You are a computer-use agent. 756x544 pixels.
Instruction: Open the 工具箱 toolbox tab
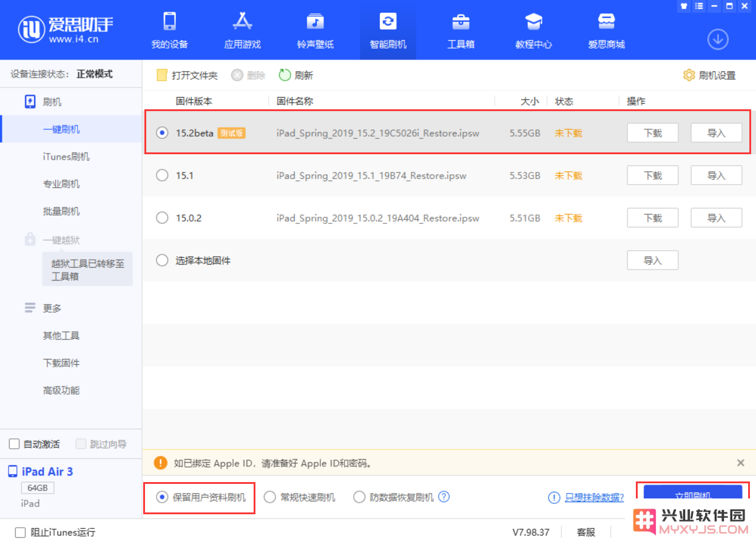[461, 30]
